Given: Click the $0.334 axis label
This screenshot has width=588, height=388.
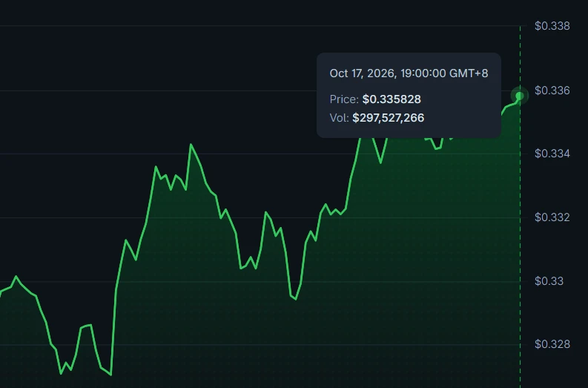Looking at the screenshot, I should coord(552,154).
